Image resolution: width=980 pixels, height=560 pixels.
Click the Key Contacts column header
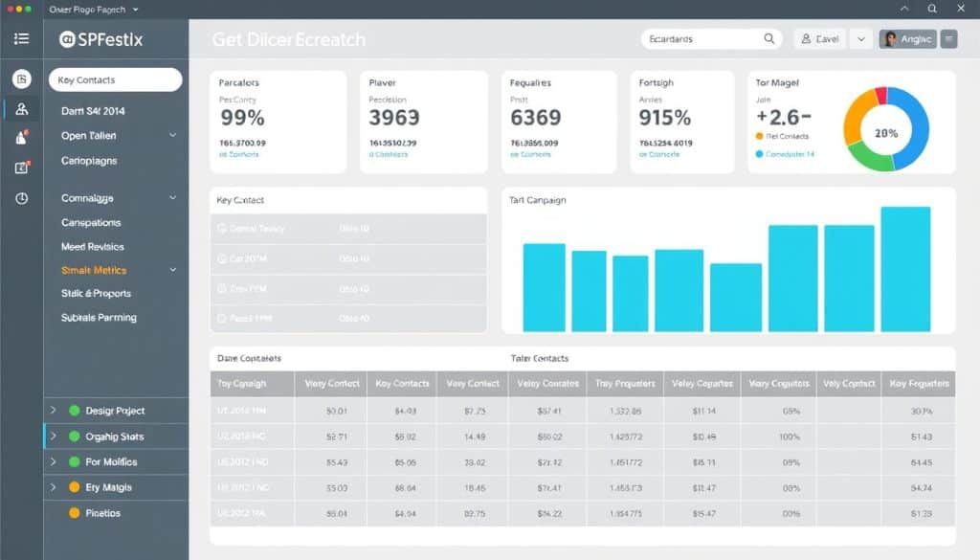pyautogui.click(x=402, y=384)
